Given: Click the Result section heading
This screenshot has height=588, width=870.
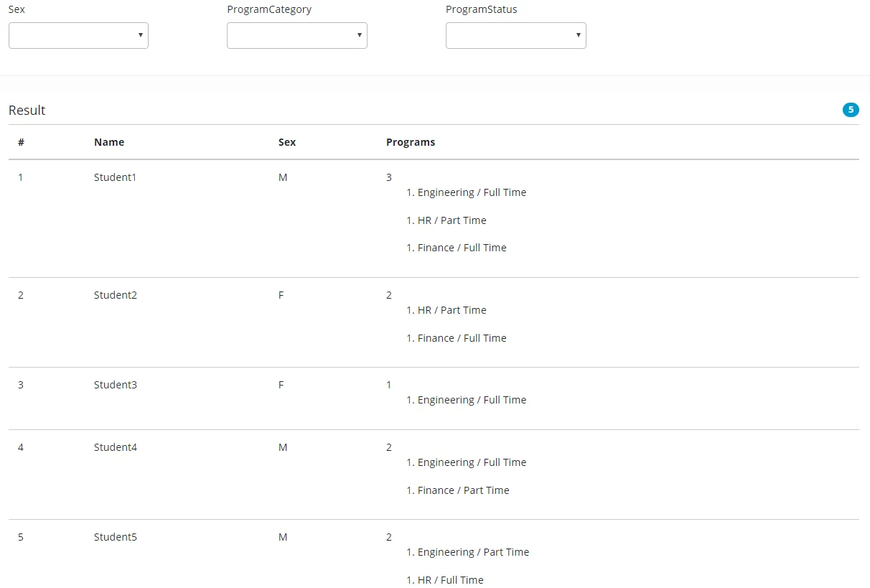Looking at the screenshot, I should point(27,111).
